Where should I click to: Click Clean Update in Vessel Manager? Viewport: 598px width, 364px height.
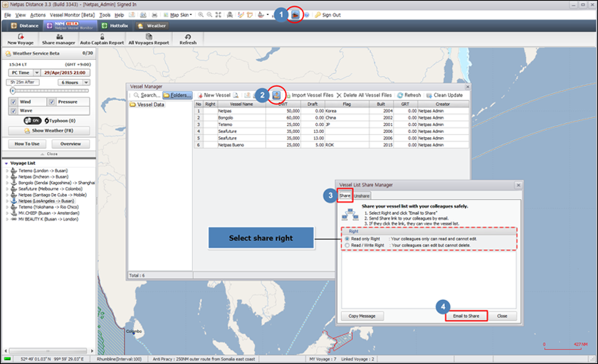(x=444, y=95)
